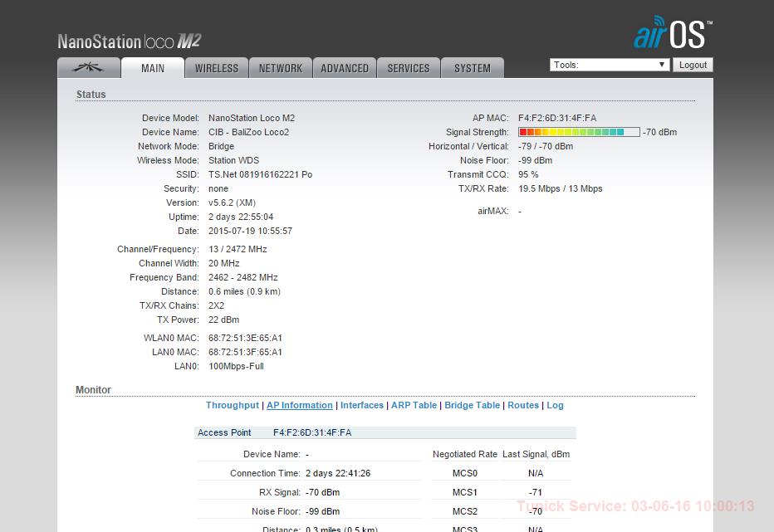This screenshot has width=774, height=532.
Task: Click the version text 'v5.6.2 (XM)'
Action: 232,203
